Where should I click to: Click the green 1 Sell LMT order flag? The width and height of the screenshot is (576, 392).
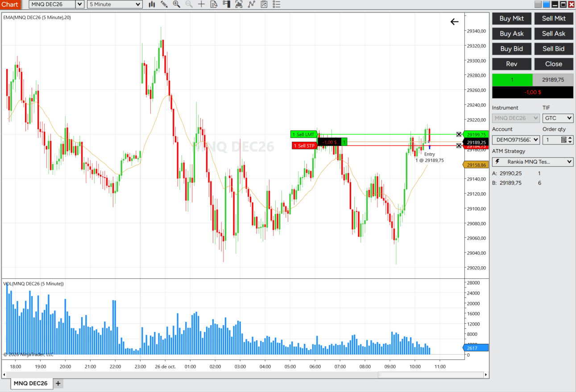[304, 134]
